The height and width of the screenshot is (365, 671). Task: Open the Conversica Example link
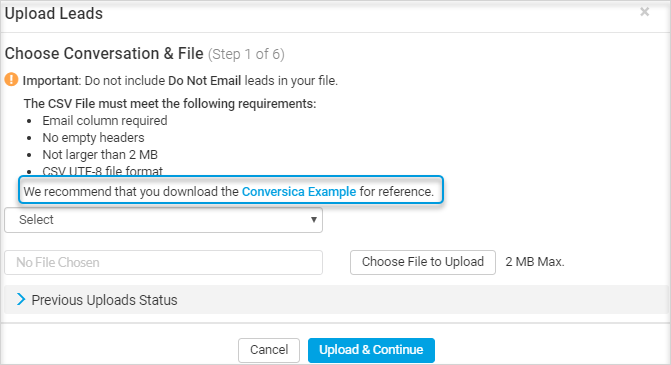(299, 191)
